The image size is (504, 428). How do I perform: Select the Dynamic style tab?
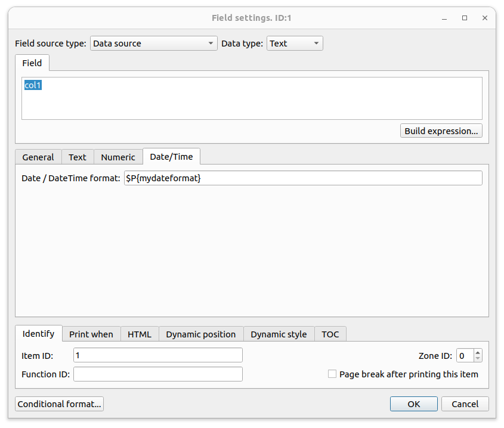(279, 334)
